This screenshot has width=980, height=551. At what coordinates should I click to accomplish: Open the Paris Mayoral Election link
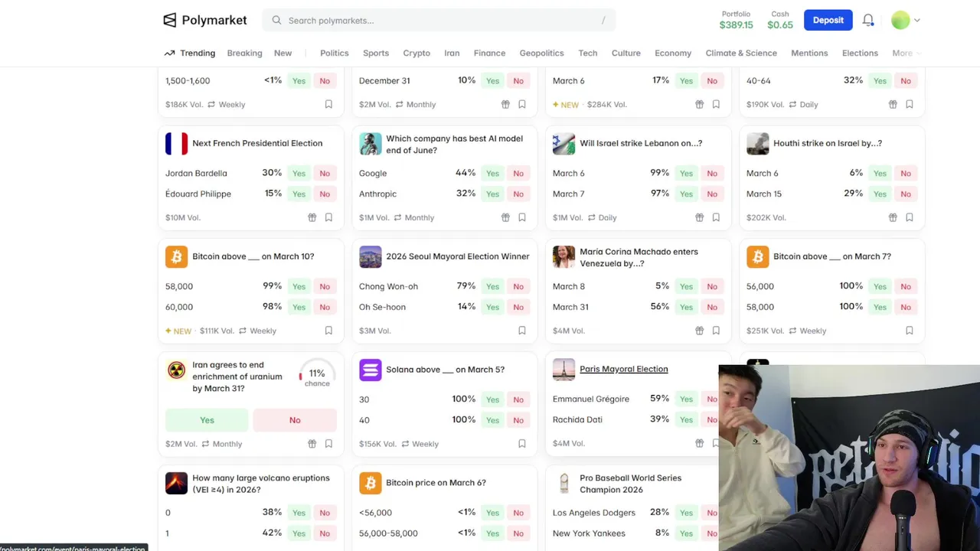623,369
